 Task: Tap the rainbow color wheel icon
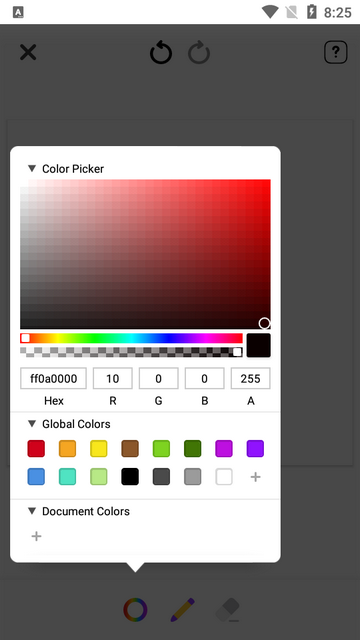(x=135, y=610)
